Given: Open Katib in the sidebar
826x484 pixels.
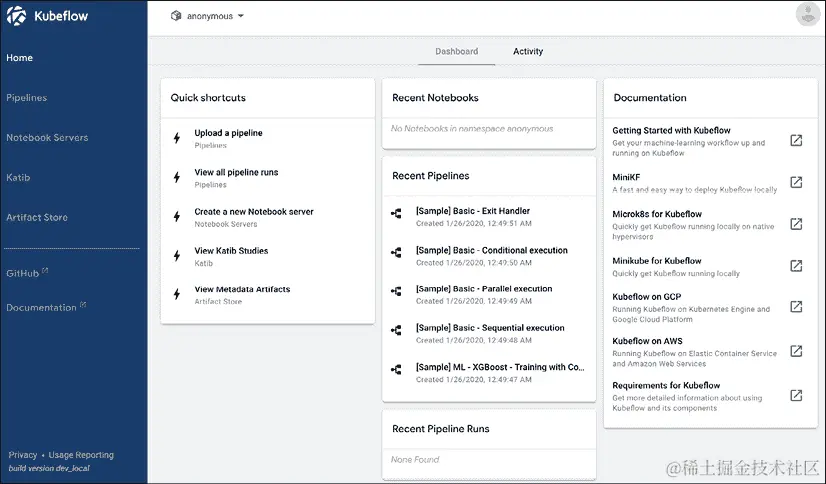Looking at the screenshot, I should (18, 177).
